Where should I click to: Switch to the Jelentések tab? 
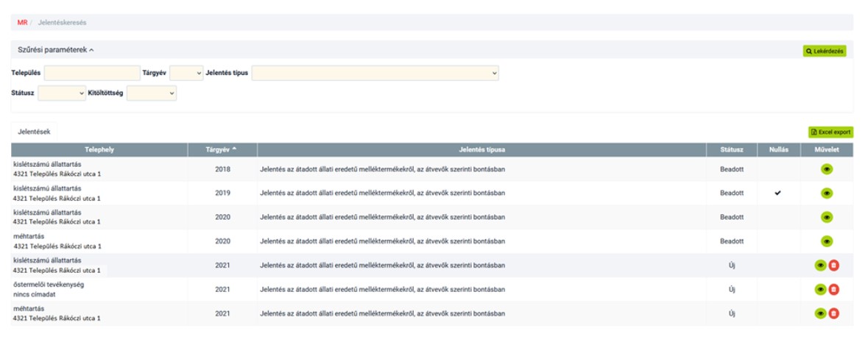point(34,131)
